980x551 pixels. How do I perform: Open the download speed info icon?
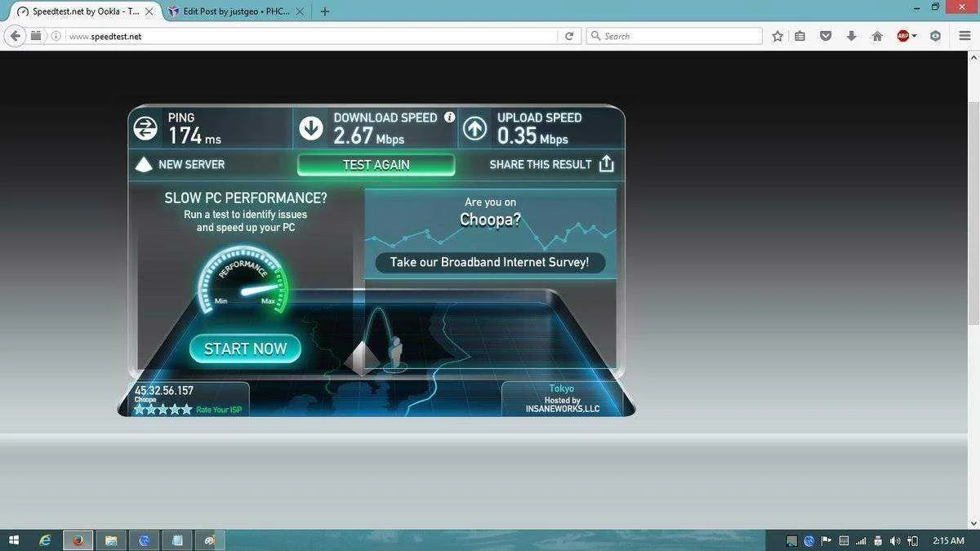point(449,118)
